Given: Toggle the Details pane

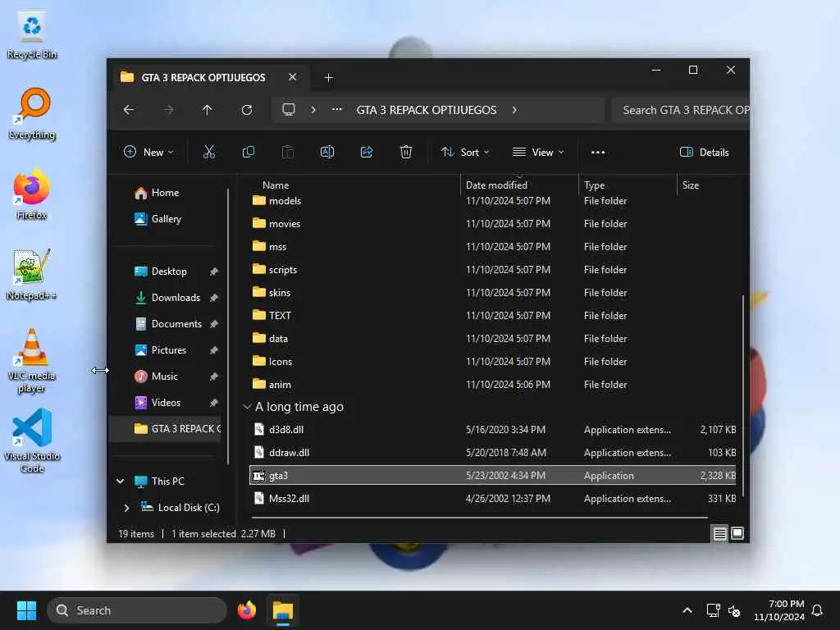Looking at the screenshot, I should 704,152.
